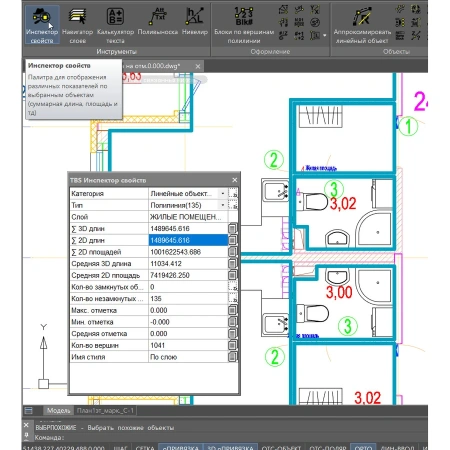Open Калькулятор текста tool
This screenshot has width=450, height=450.
(x=115, y=25)
